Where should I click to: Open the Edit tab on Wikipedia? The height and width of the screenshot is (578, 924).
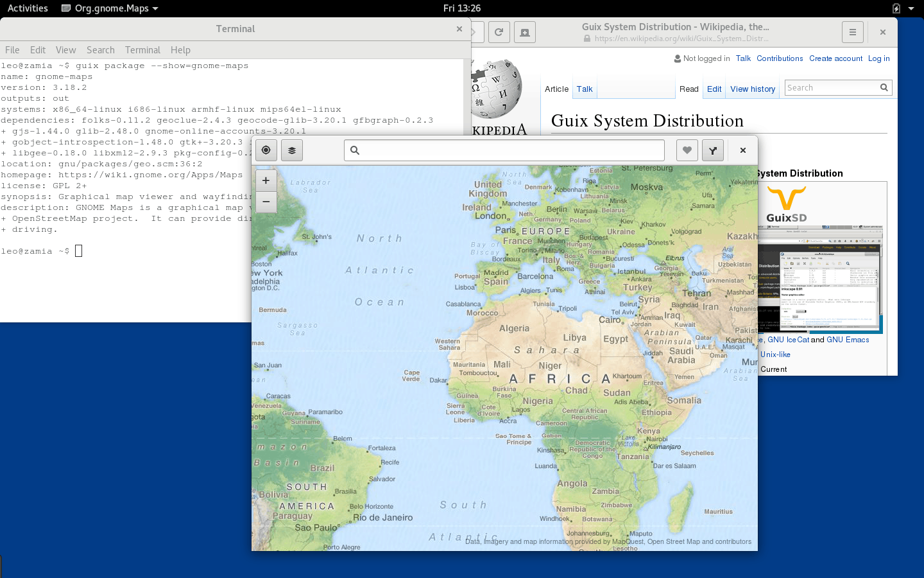pyautogui.click(x=714, y=89)
